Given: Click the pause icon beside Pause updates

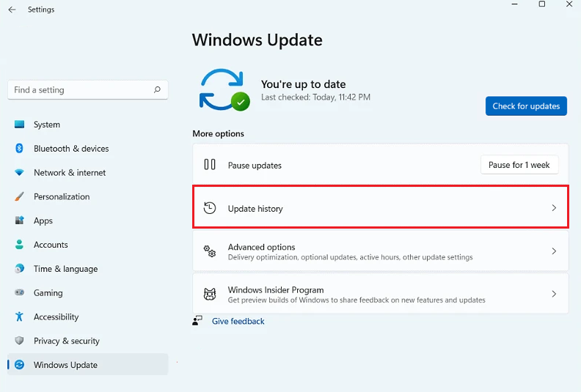Looking at the screenshot, I should (x=210, y=164).
